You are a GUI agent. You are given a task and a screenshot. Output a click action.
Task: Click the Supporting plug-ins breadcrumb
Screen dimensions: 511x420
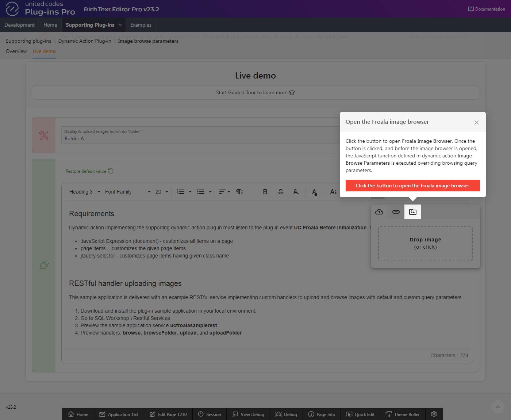[x=28, y=41]
